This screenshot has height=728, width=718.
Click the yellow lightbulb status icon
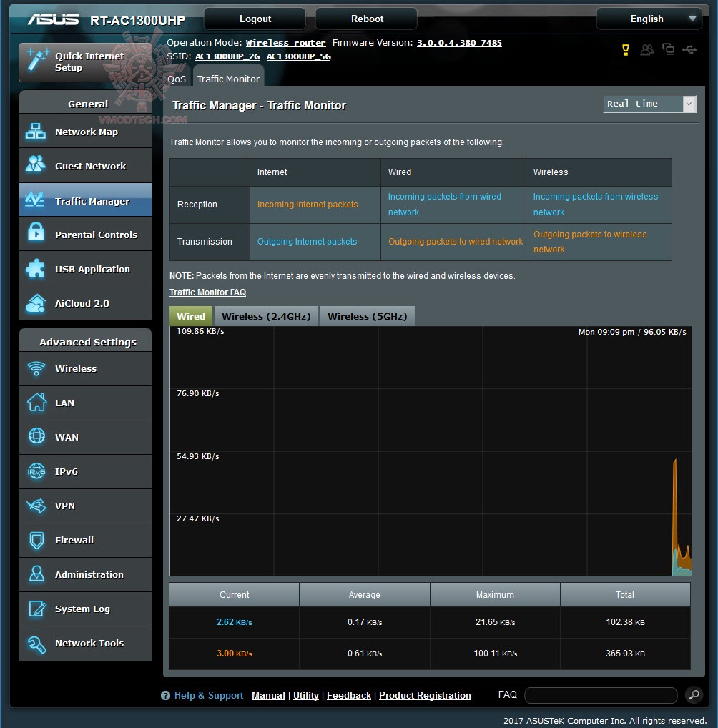tap(626, 49)
